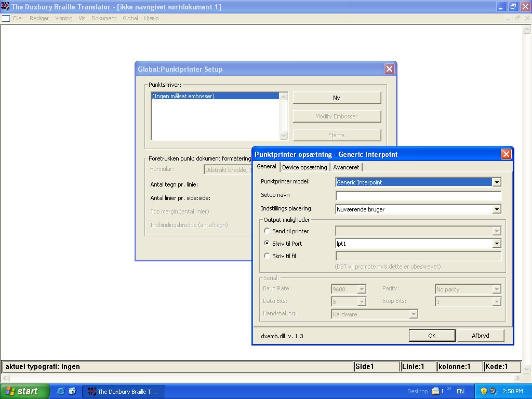The image size is (532, 399).
Task: Click the security shield tray icon
Action: 484,391
